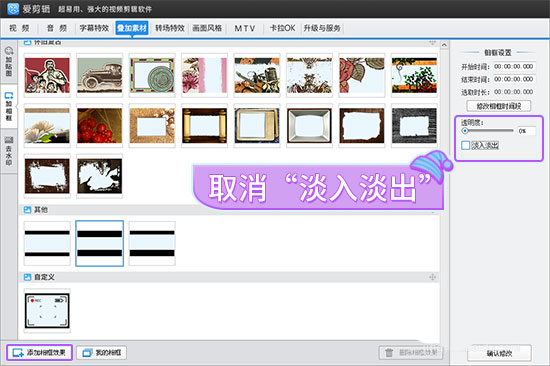Collapse the top frame section via its right-side icon
The image size is (550, 366).
[x=432, y=43]
